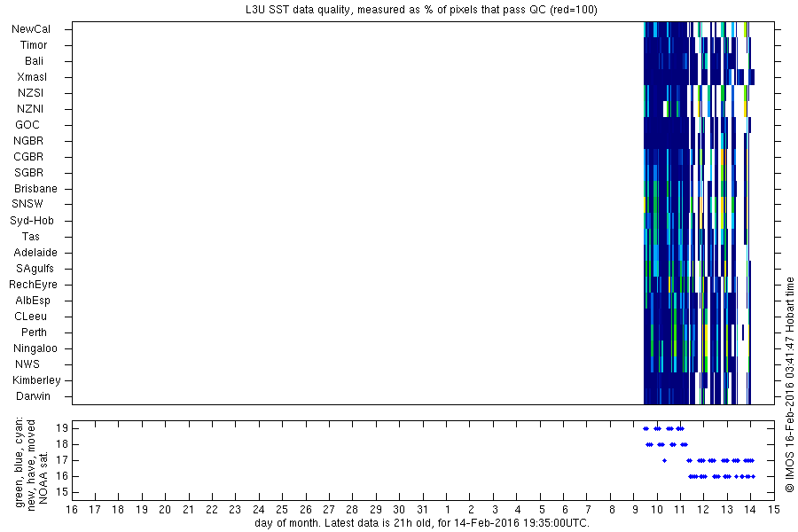Click the CLeeu row label
Image resolution: width=798 pixels, height=532 pixels.
coord(30,317)
